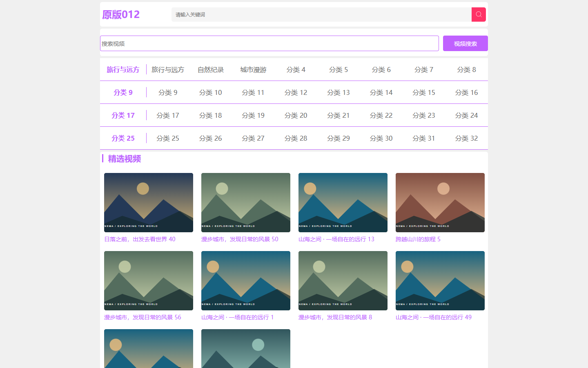588x368 pixels.
Task: Play thumbnail above 漫步城市，发现日常的风景 50
Action: [x=246, y=202]
